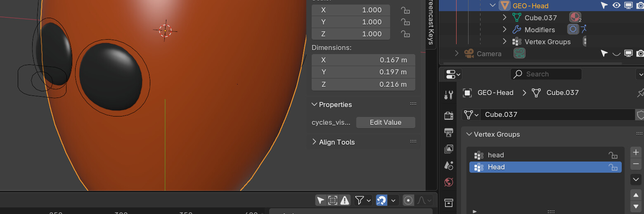Viewport: 644px width, 214px height.
Task: Click the GEO-Head object mesh icon in outliner
Action: (504, 6)
